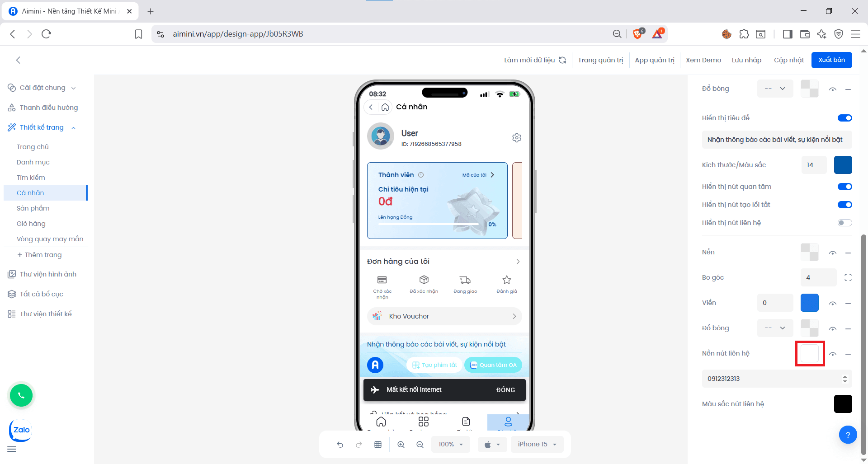Click the Lưu nháp link

click(x=746, y=60)
